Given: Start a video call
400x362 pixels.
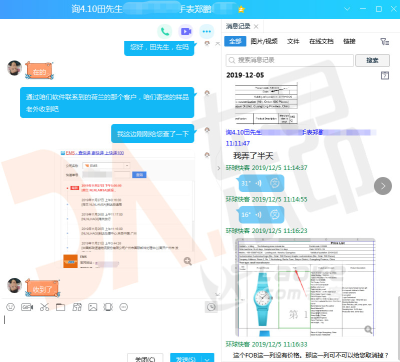Looking at the screenshot, I should point(186,32).
